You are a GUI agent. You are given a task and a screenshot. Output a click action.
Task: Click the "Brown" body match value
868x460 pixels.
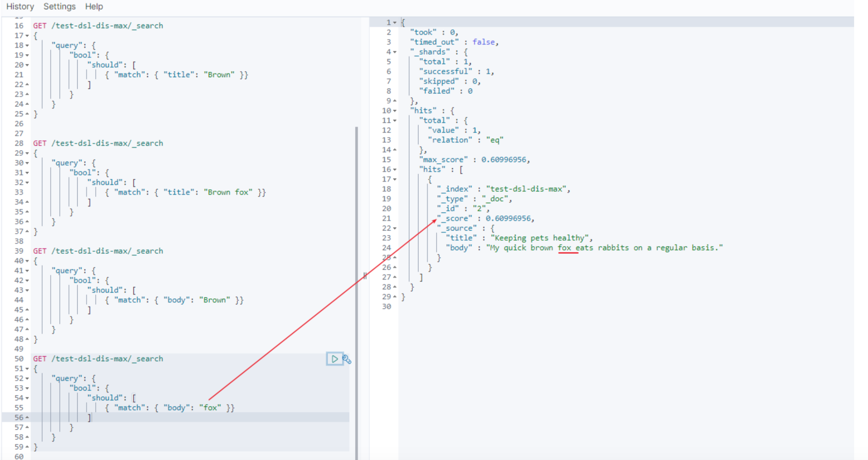(214, 300)
